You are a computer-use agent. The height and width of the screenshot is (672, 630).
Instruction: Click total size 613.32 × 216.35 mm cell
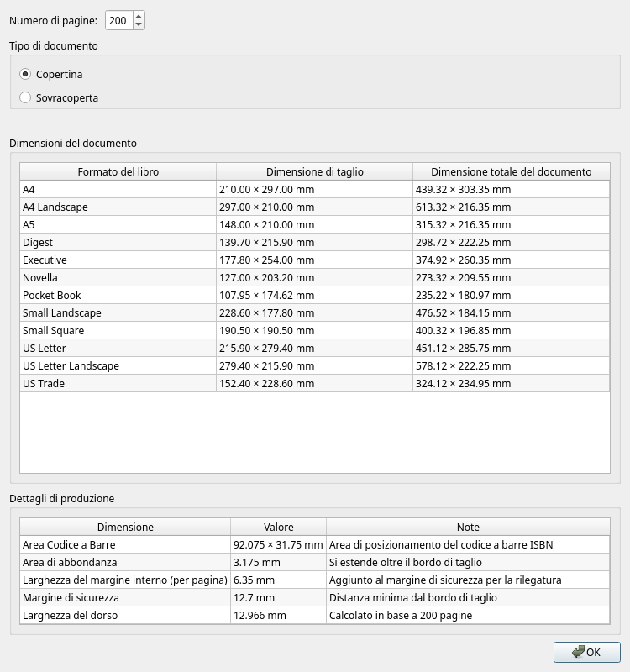[512, 207]
